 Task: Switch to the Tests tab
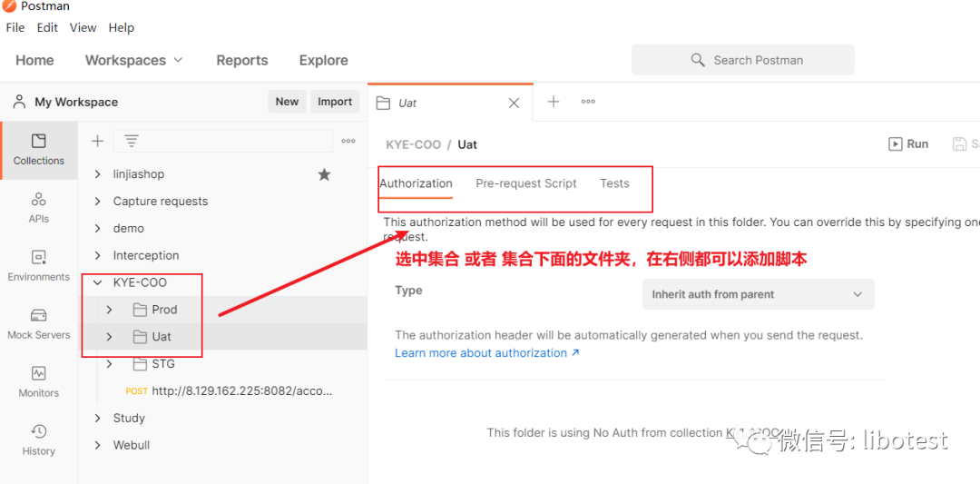tap(615, 183)
